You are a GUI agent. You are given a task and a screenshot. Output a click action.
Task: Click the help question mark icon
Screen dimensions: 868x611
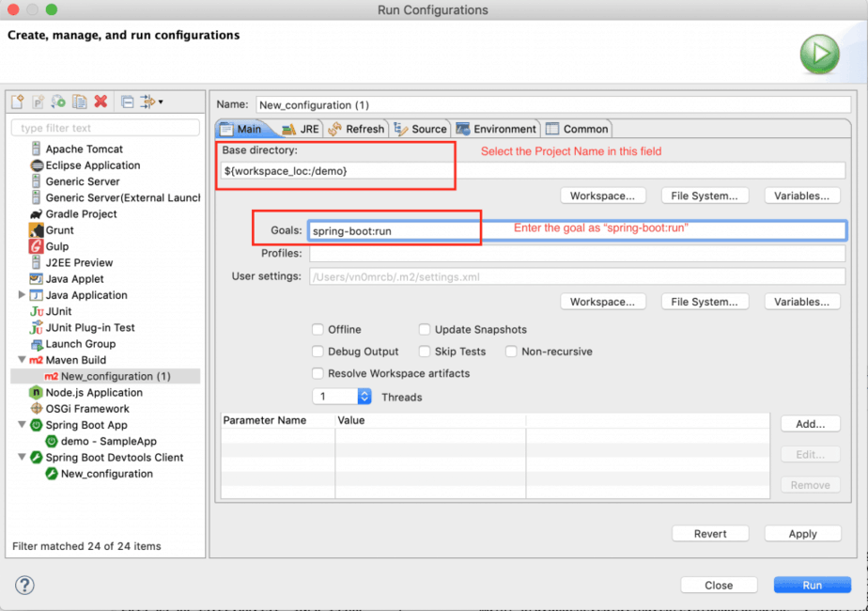tap(25, 585)
